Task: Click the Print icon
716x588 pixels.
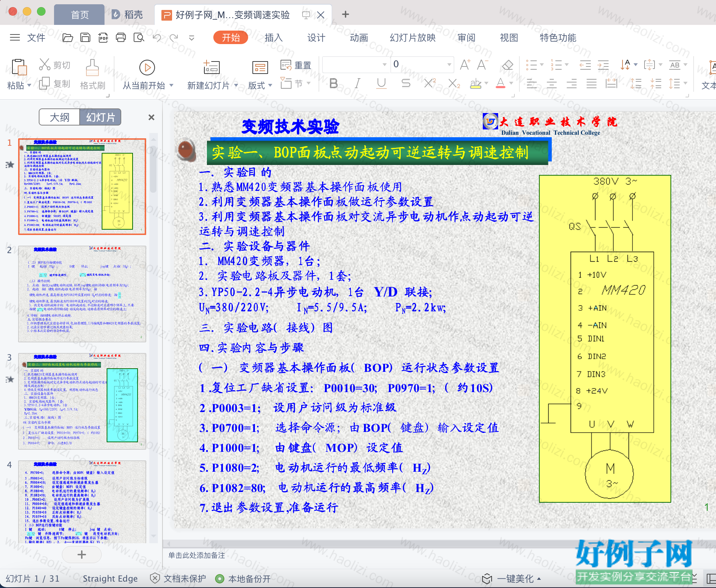Action: click(121, 37)
